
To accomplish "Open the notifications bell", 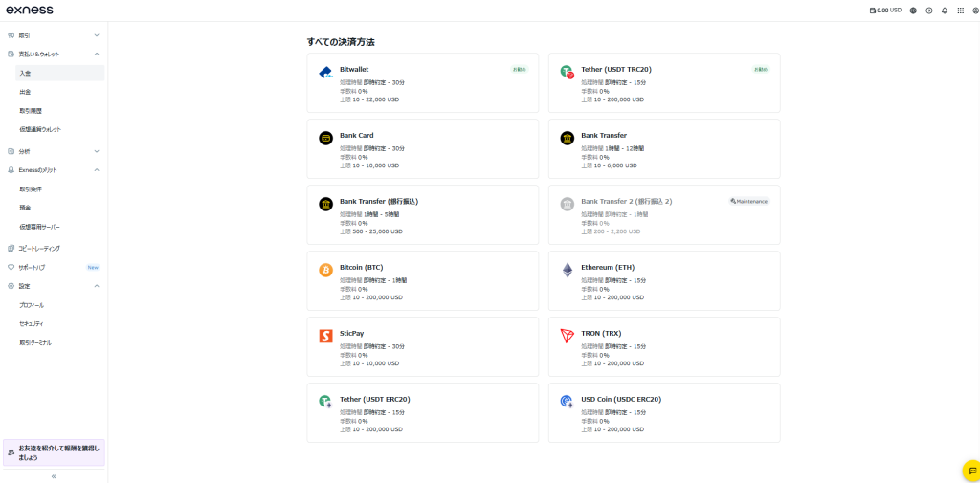I will pyautogui.click(x=945, y=10).
